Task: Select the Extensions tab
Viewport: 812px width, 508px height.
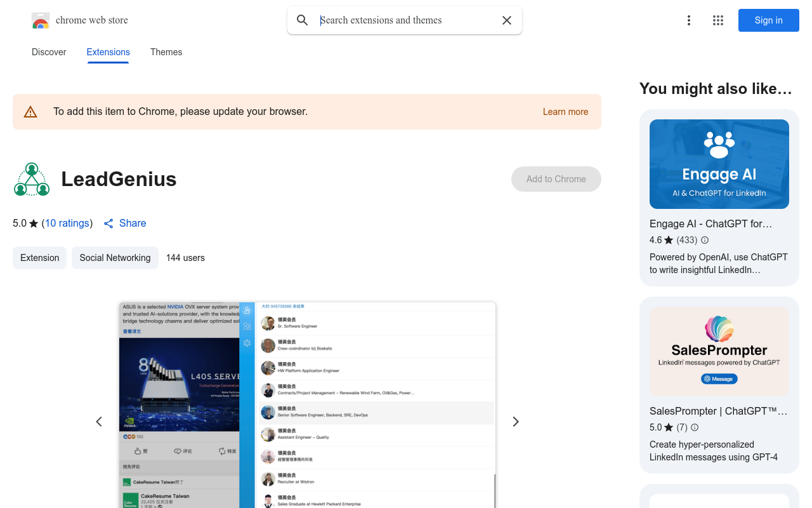Action: click(x=108, y=52)
